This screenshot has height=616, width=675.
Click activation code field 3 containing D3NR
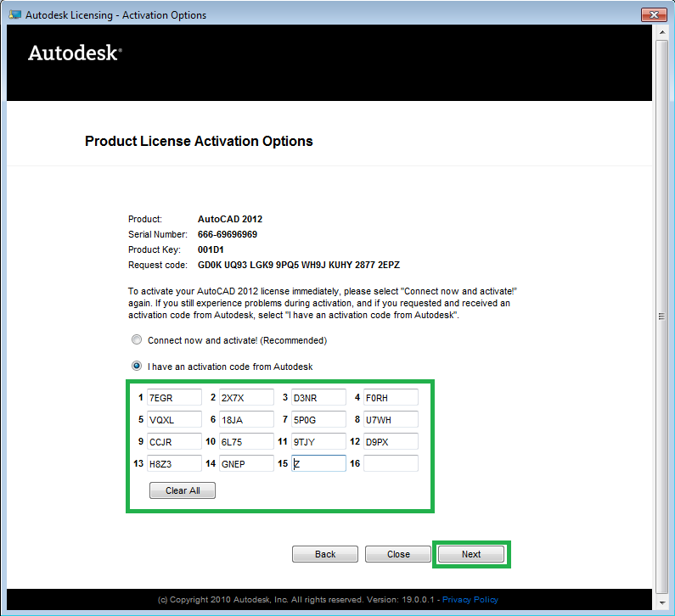(318, 397)
